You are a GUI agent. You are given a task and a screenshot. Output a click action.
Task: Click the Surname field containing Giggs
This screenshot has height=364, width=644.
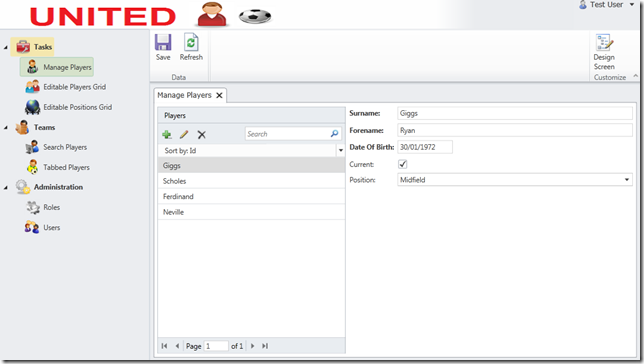515,113
